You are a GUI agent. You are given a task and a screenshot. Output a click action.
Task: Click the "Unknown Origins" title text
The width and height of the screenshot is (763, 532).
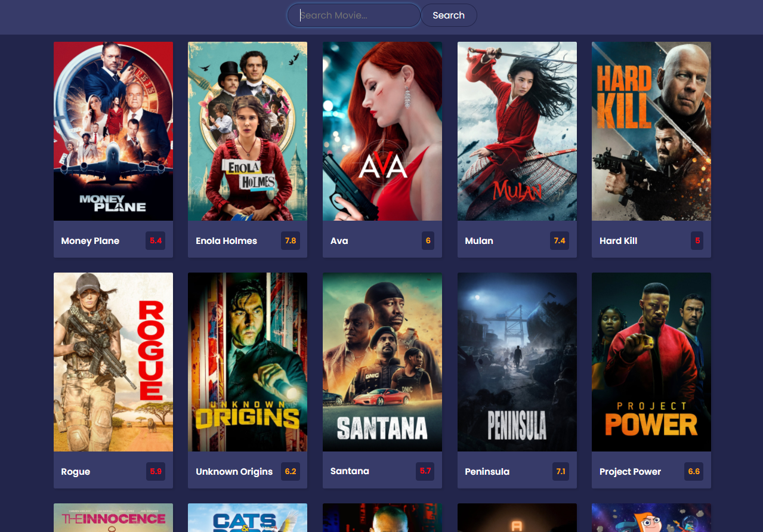(x=234, y=472)
